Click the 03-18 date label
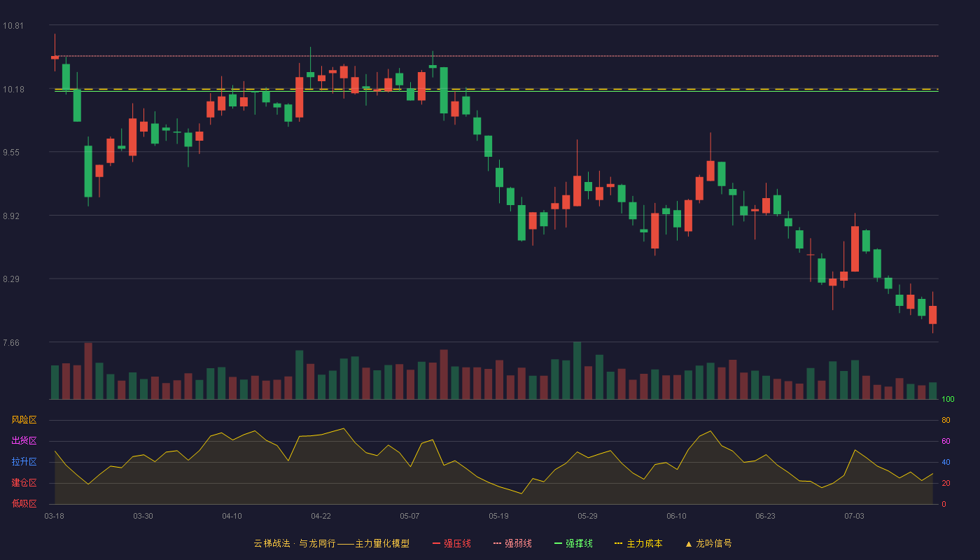This screenshot has width=980, height=560. coord(54,516)
